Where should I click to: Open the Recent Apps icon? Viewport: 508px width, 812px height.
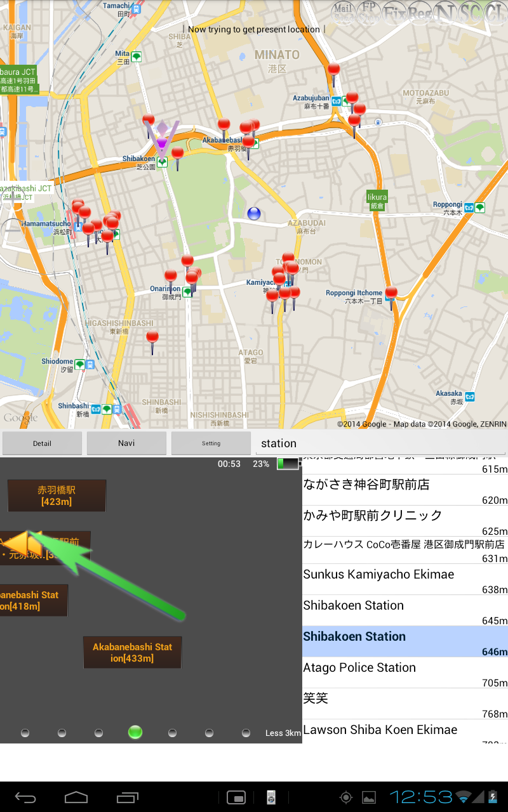point(127,797)
